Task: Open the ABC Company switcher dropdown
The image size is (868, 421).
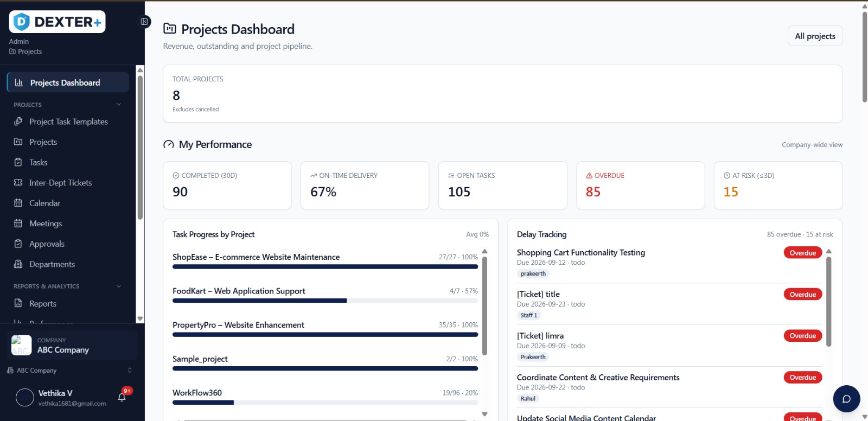Action: pyautogui.click(x=69, y=371)
